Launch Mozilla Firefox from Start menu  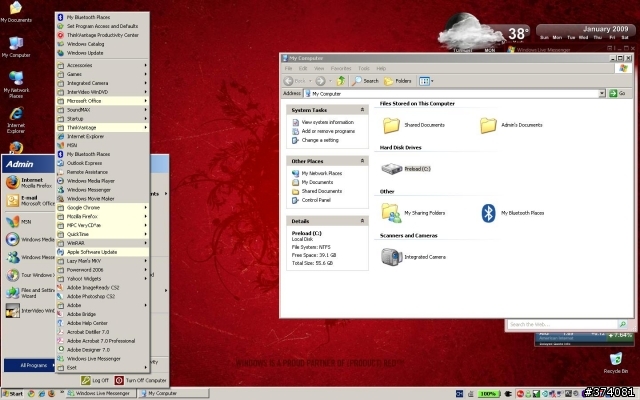point(29,182)
